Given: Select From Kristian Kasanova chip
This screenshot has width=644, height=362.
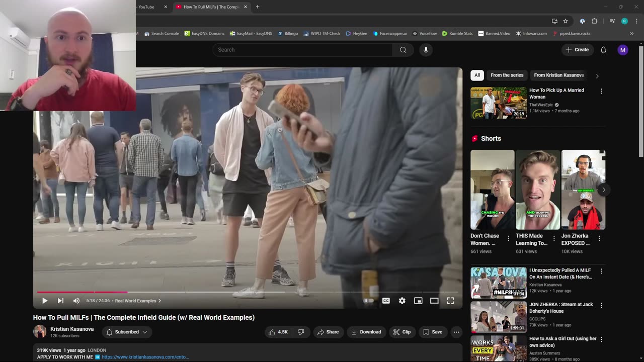Looking at the screenshot, I should [x=558, y=75].
